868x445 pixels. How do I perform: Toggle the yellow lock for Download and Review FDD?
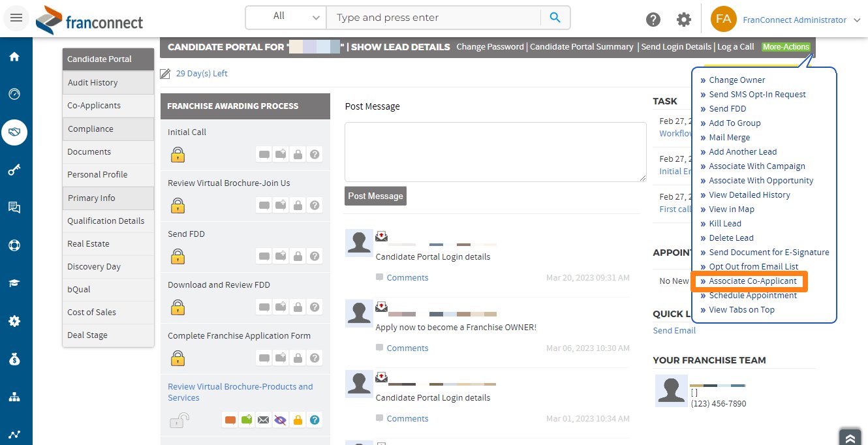click(178, 307)
